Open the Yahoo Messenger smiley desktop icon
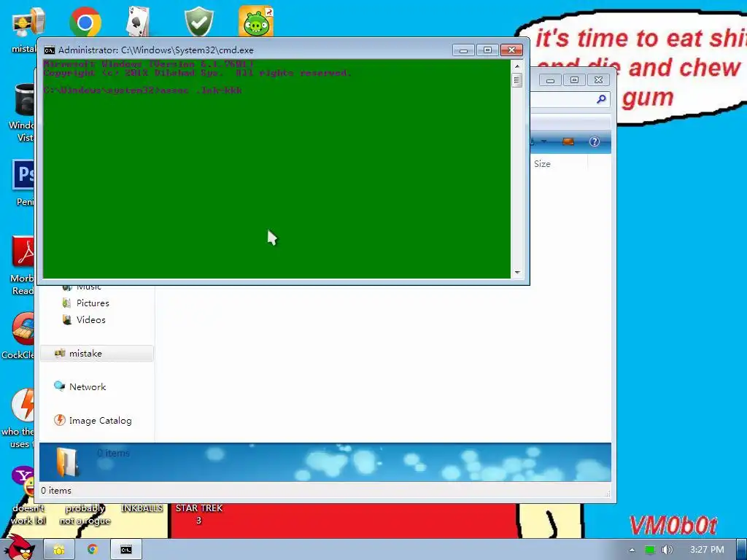This screenshot has height=560, width=747. (23, 481)
